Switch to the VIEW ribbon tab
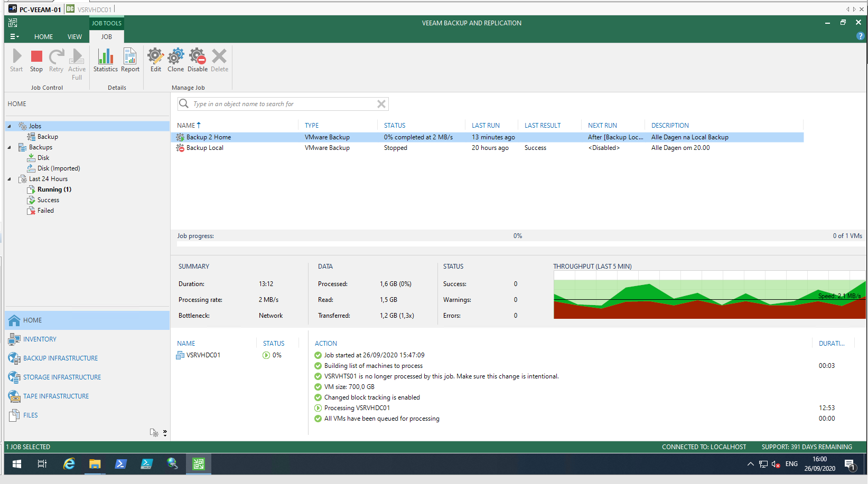 [x=74, y=36]
